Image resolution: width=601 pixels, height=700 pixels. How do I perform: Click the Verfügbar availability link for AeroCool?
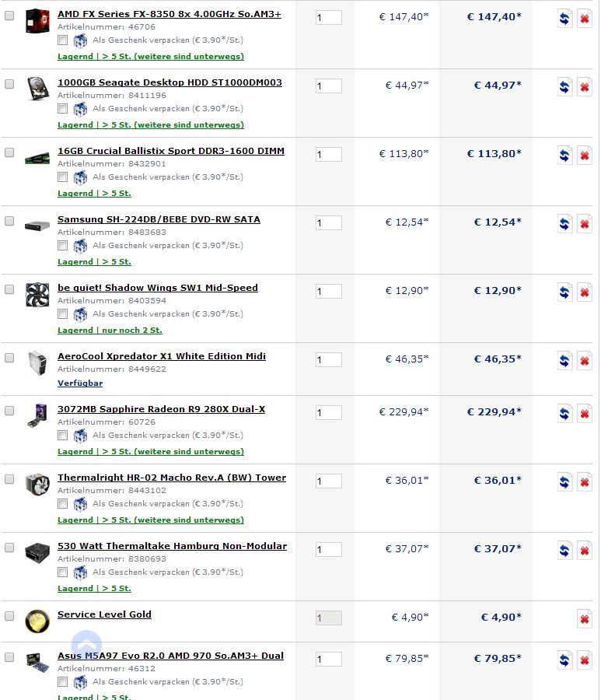[x=80, y=383]
